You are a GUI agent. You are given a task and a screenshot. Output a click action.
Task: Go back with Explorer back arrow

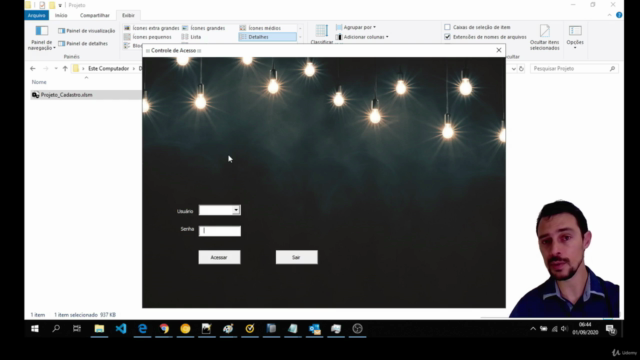coord(33,68)
